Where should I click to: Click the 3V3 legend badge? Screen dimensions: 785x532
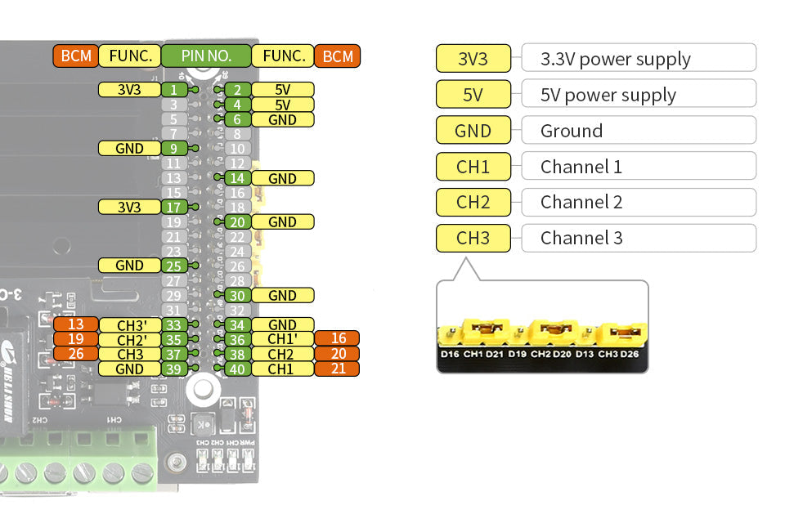point(473,58)
